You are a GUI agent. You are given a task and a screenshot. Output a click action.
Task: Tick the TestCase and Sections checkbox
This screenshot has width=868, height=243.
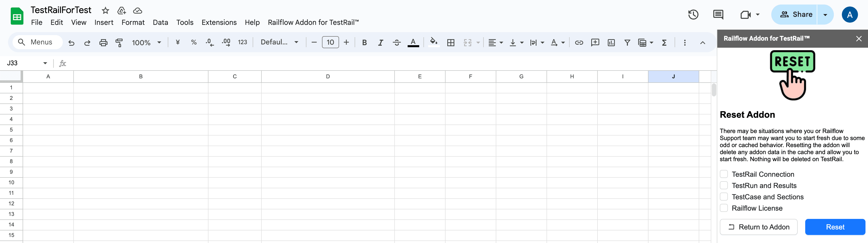724,197
